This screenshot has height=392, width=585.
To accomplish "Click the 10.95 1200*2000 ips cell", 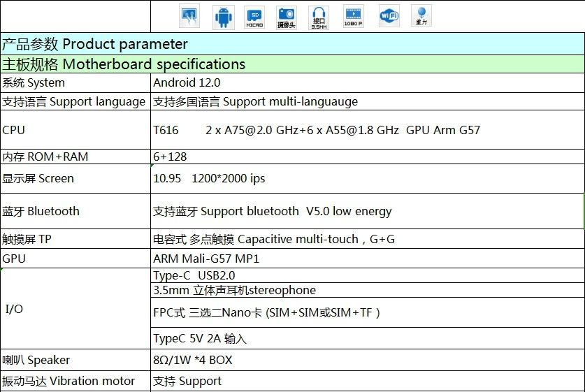I will [x=367, y=179].
